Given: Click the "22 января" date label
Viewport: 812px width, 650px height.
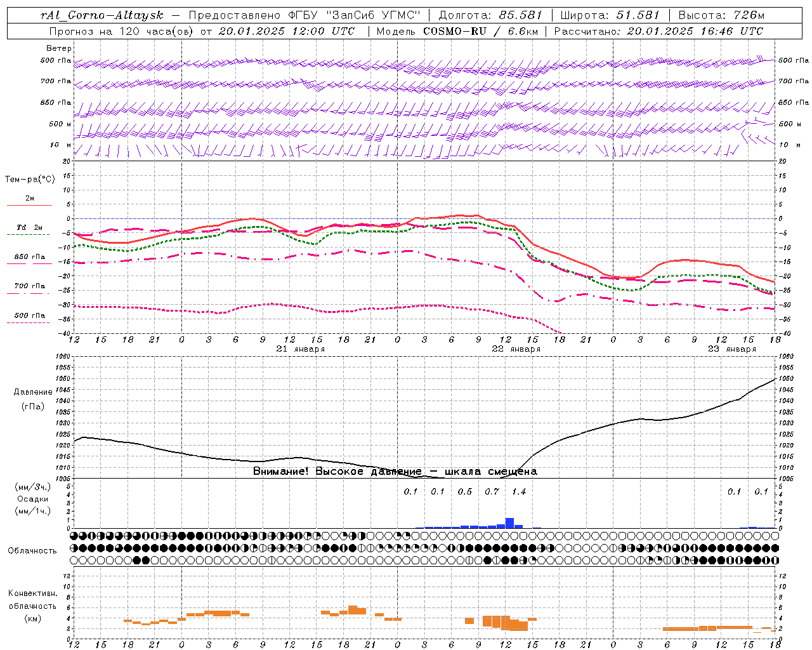Looking at the screenshot, I should (516, 349).
